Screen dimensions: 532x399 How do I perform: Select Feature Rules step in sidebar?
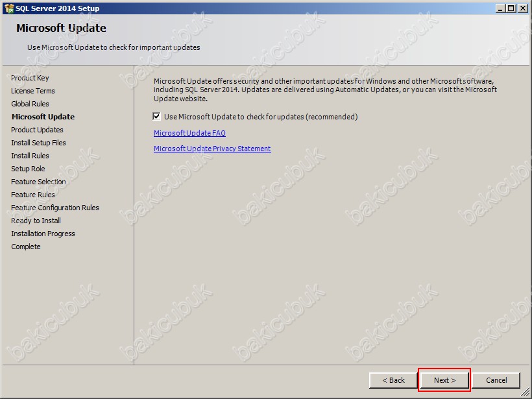point(33,195)
